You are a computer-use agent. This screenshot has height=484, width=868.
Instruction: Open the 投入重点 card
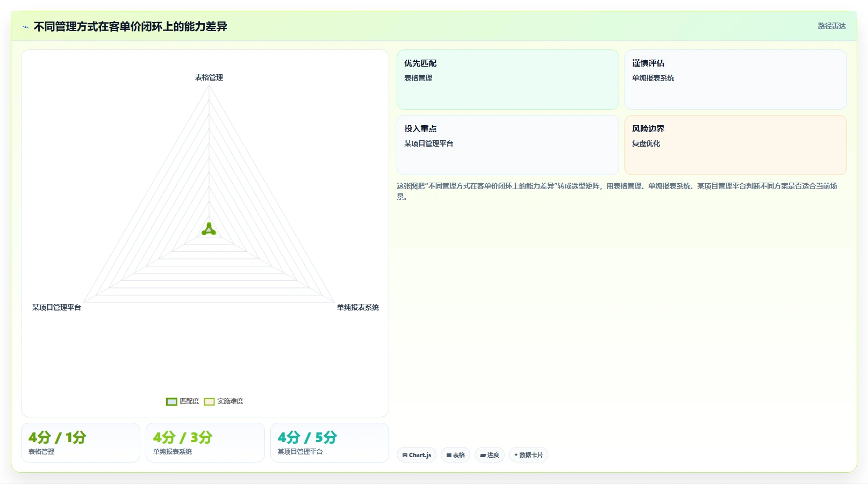[x=508, y=145]
